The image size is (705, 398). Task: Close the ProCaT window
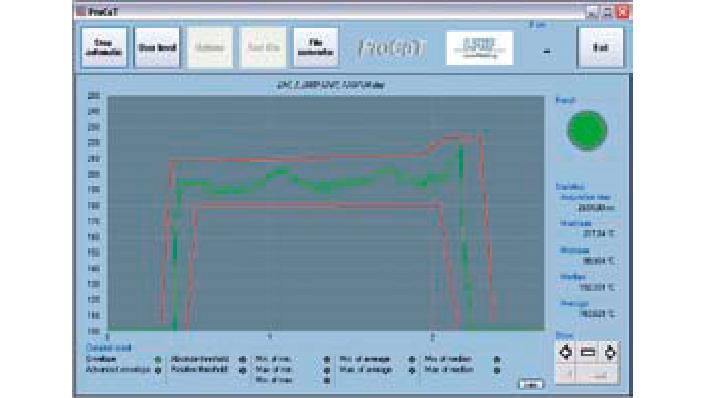pyautogui.click(x=623, y=12)
